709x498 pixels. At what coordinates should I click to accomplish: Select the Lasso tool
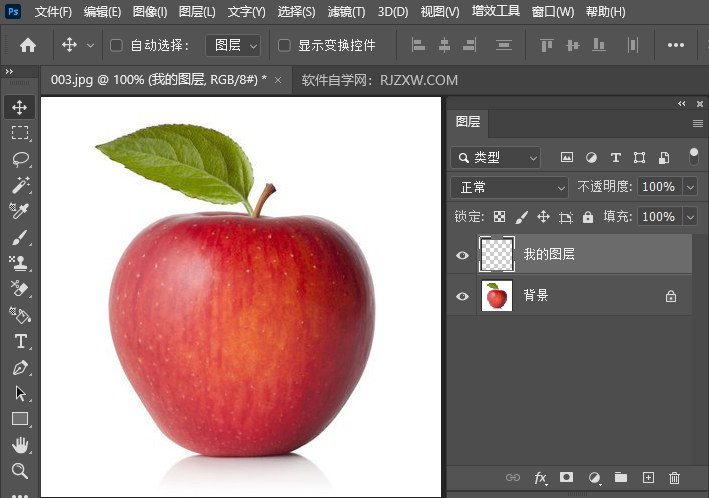tap(20, 159)
